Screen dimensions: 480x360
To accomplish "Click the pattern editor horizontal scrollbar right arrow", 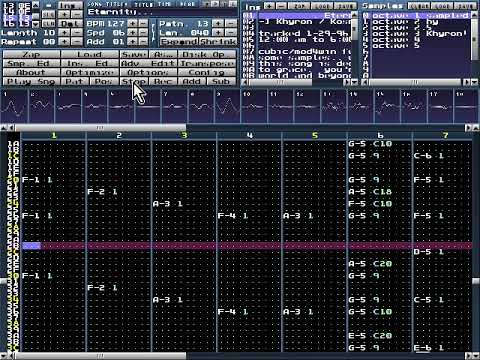I will click(x=468, y=356).
